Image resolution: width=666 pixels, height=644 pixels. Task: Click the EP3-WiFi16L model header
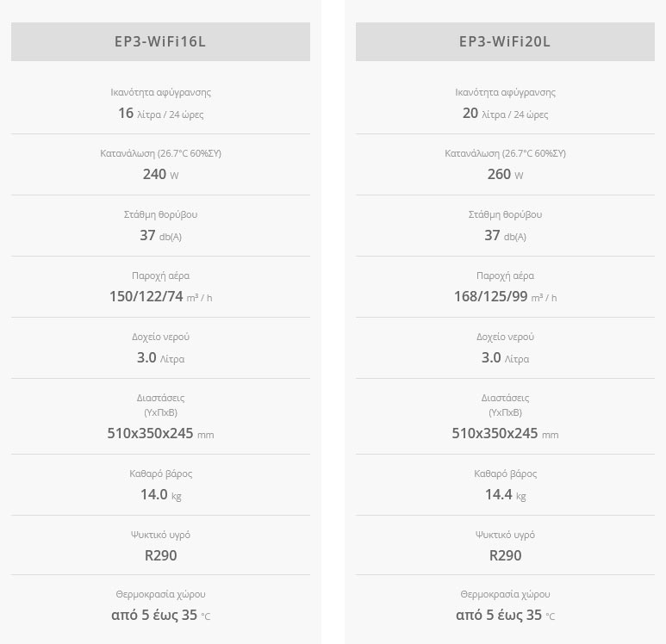point(160,41)
